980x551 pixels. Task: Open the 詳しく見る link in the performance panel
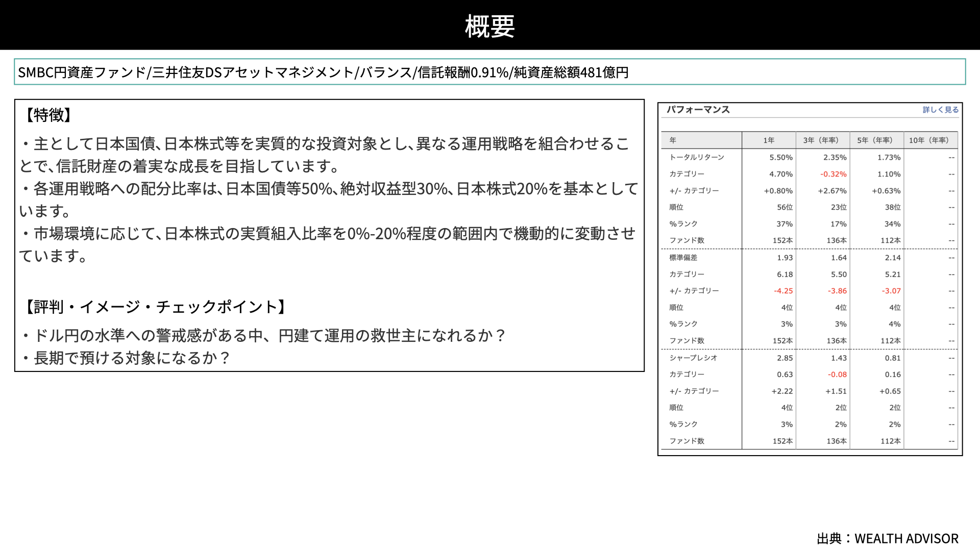pos(940,110)
